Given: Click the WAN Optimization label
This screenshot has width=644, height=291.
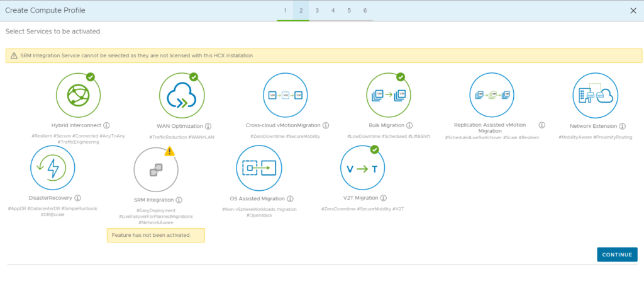Looking at the screenshot, I should (180, 126).
